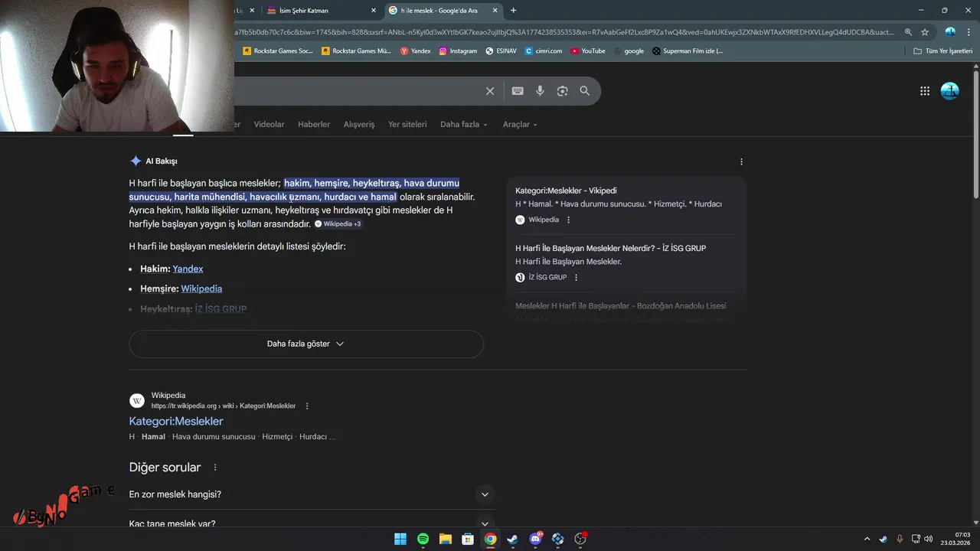Click the Wikipedia +3 sources chip
Screen dimensions: 980x551
[338, 224]
